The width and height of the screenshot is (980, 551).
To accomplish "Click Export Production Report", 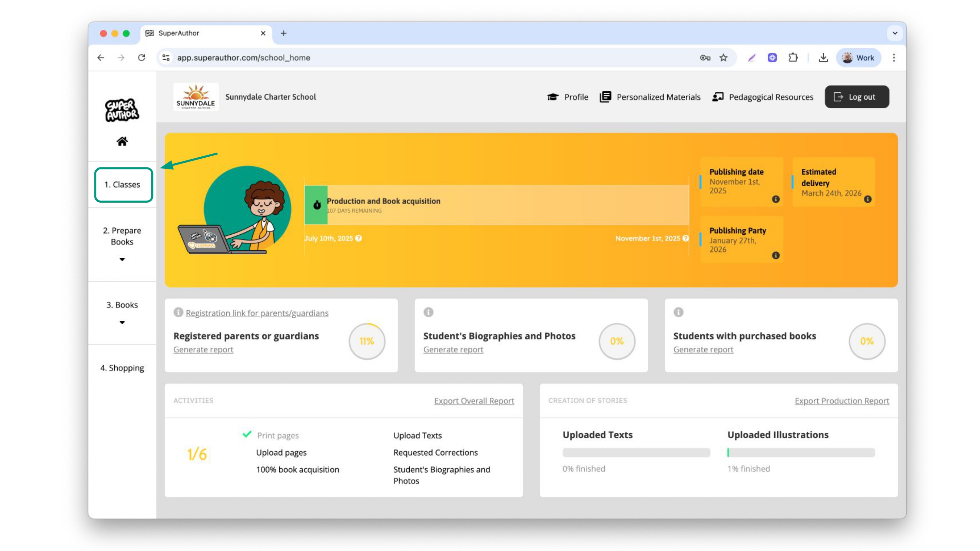I will click(x=842, y=401).
